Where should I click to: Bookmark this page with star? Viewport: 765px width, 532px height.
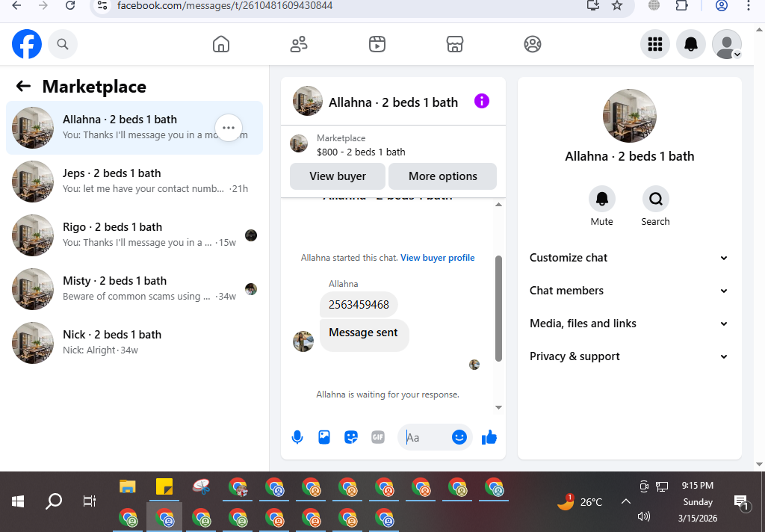coord(617,5)
